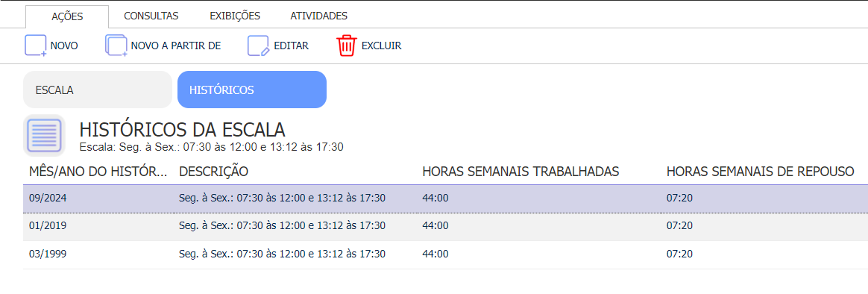The image size is (868, 294).
Task: Click the Novo new-record icon
Action: pos(36,46)
